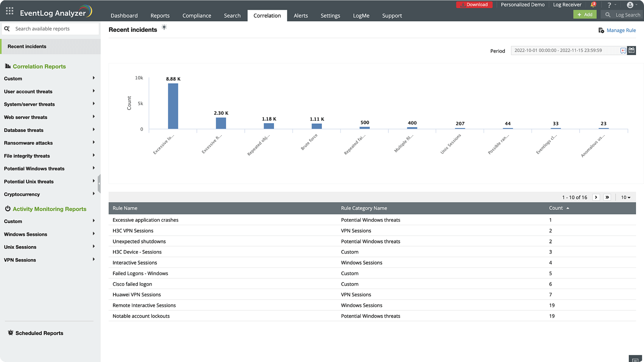
Task: Click the Excessive logon bar in chart
Action: (x=173, y=106)
